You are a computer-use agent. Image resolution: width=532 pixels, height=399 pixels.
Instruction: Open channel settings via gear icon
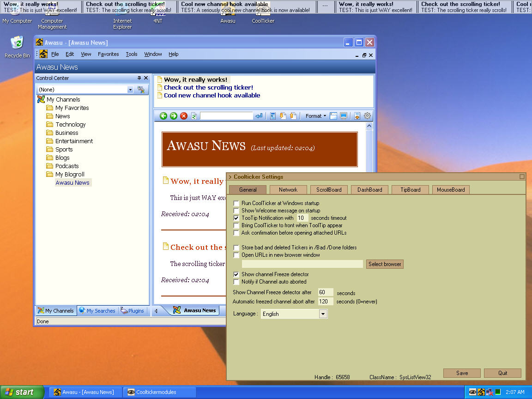pyautogui.click(x=367, y=116)
